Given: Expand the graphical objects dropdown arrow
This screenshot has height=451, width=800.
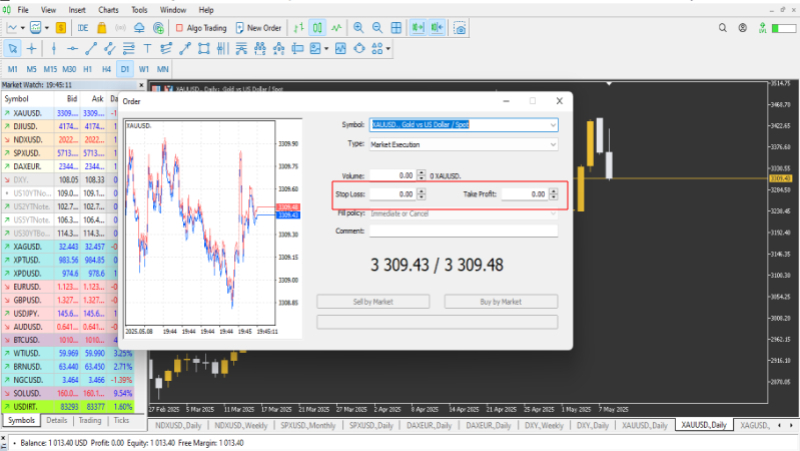Looking at the screenshot, I should point(327,48).
